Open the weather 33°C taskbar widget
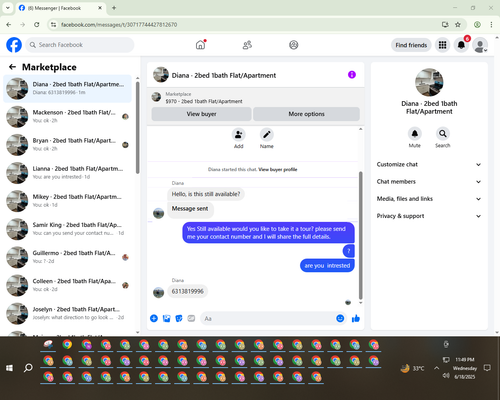 (413, 368)
